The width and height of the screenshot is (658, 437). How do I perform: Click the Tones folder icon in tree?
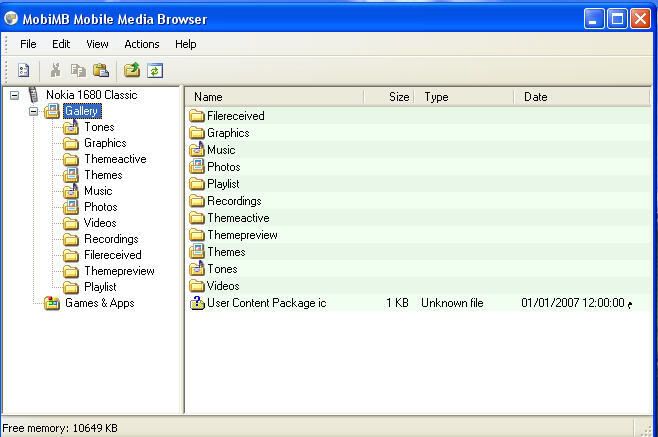tap(71, 127)
